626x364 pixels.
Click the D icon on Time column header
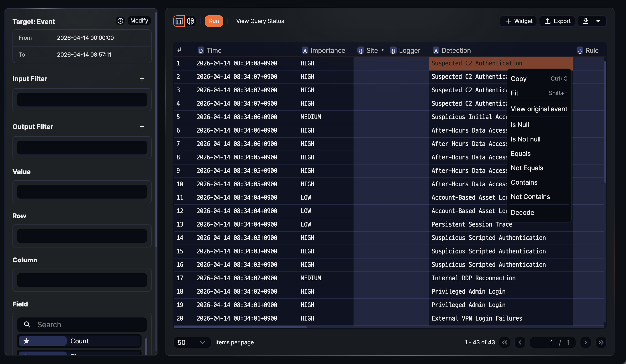[x=201, y=50]
